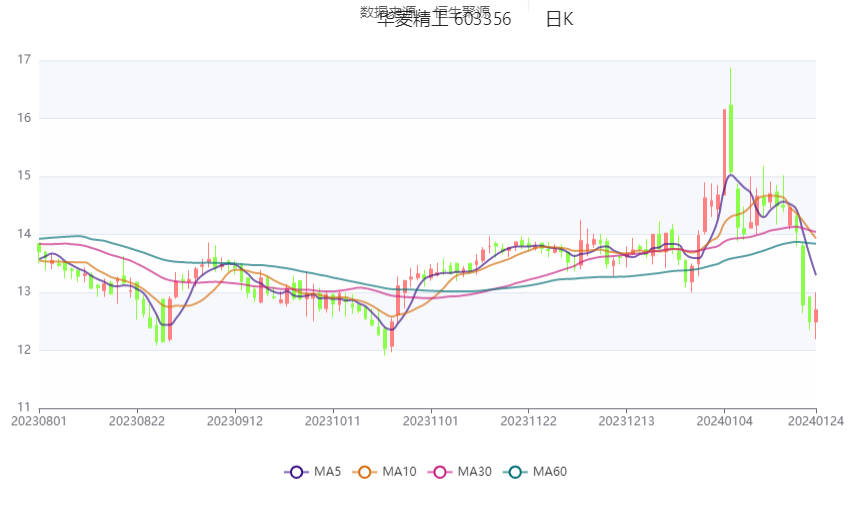Click the 20231122 x-axis date label
The width and height of the screenshot is (850, 518).
[529, 421]
